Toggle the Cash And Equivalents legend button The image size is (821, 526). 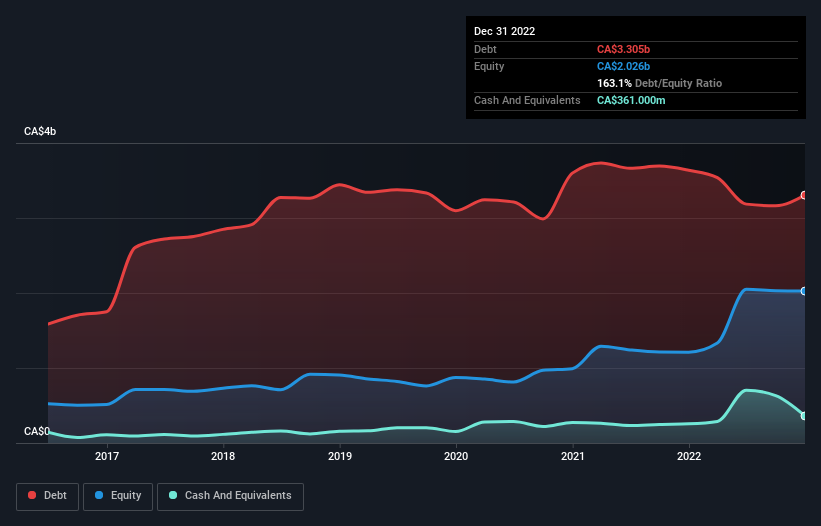pyautogui.click(x=230, y=496)
